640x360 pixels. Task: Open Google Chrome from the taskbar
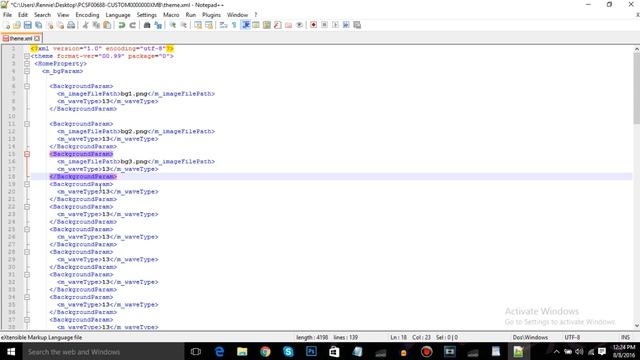point(265,352)
